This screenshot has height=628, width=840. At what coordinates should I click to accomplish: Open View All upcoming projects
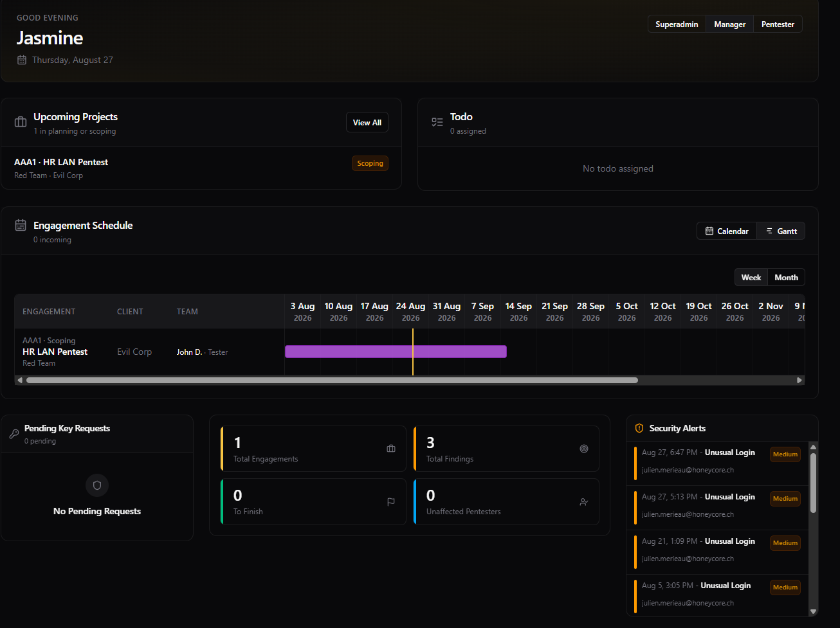pyautogui.click(x=367, y=122)
